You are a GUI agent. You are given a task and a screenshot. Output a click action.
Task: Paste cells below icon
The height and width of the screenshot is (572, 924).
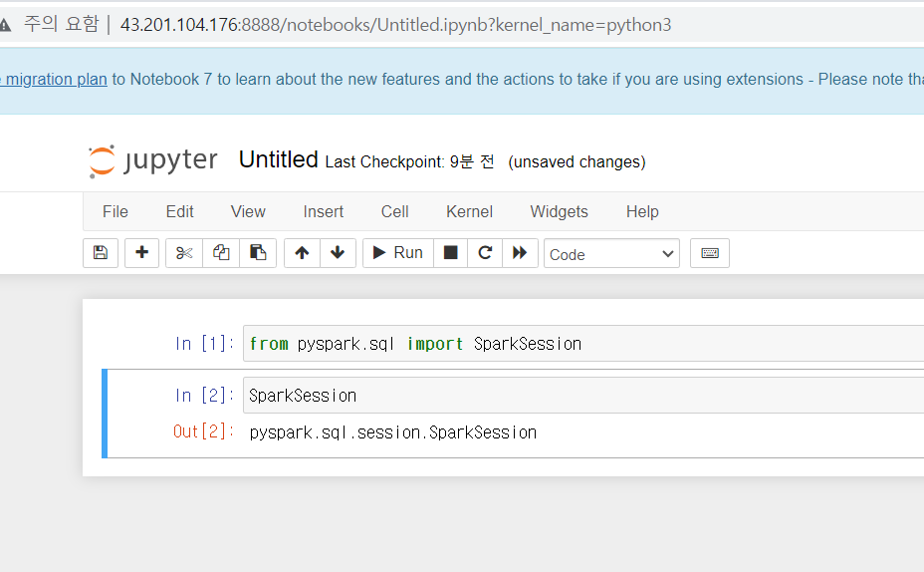point(258,253)
